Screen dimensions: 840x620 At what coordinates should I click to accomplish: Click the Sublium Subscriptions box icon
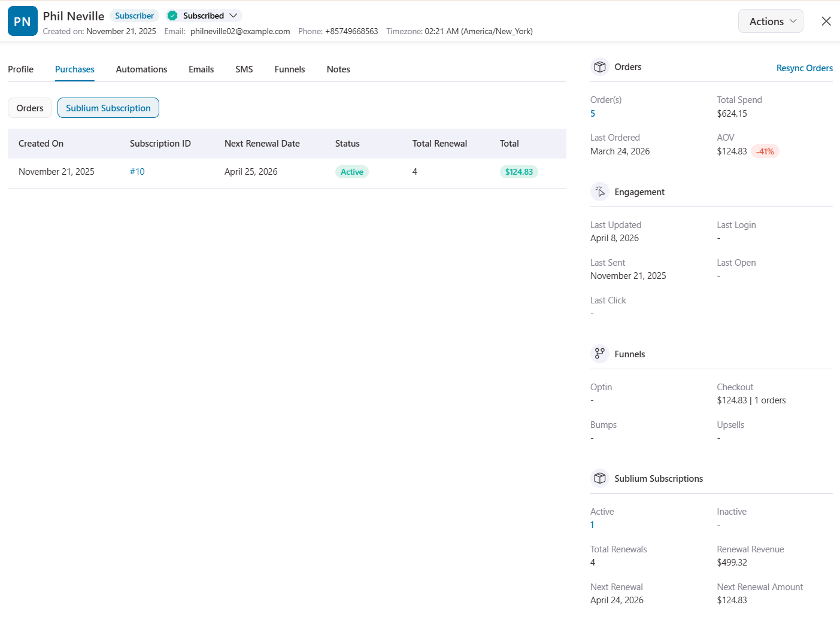[x=599, y=478]
